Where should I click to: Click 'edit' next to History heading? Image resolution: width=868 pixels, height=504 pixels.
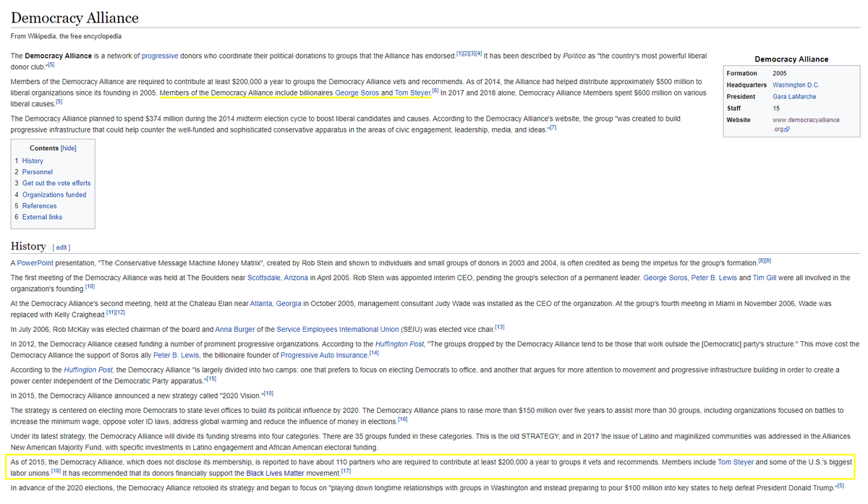pos(61,248)
